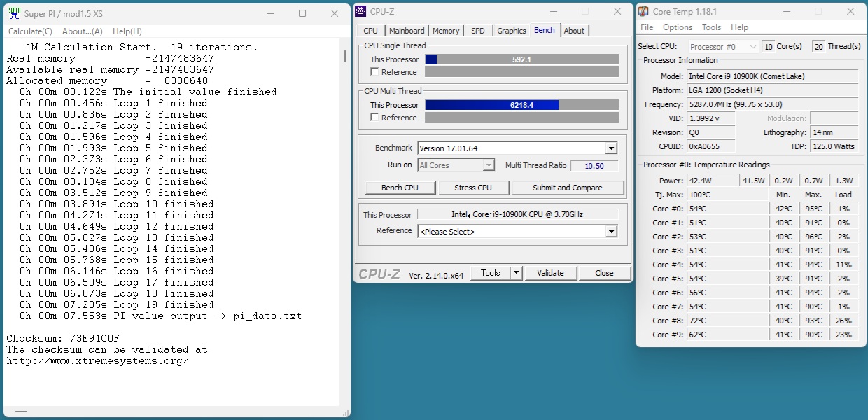
Task: Click the CPU Multi Thread score bar
Action: click(521, 105)
